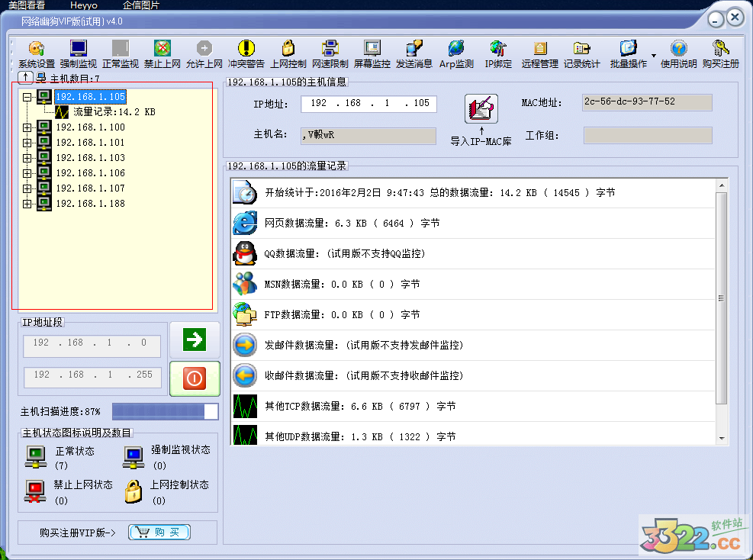This screenshot has width=753, height=560.
Task: Open 系统设置 system settings tool
Action: pyautogui.click(x=37, y=54)
